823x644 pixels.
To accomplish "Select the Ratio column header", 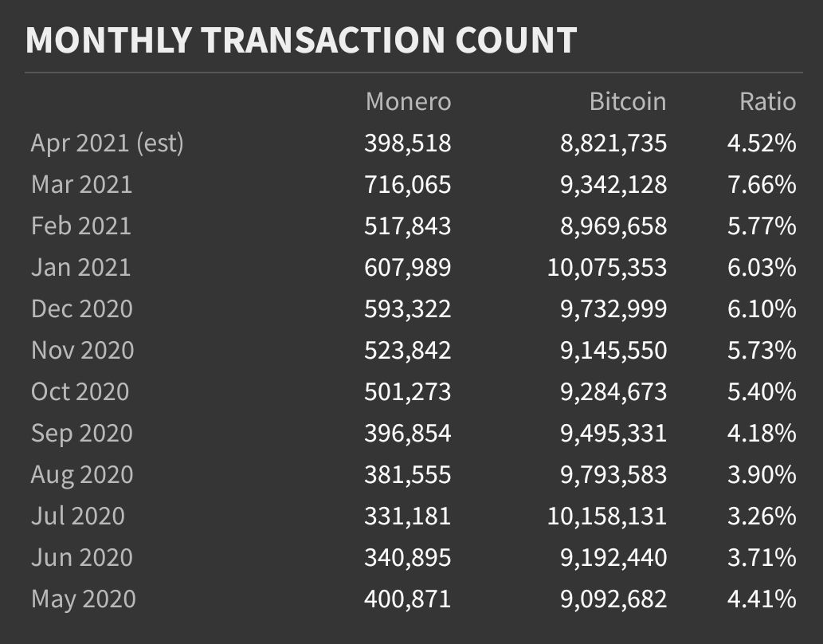I will (768, 101).
